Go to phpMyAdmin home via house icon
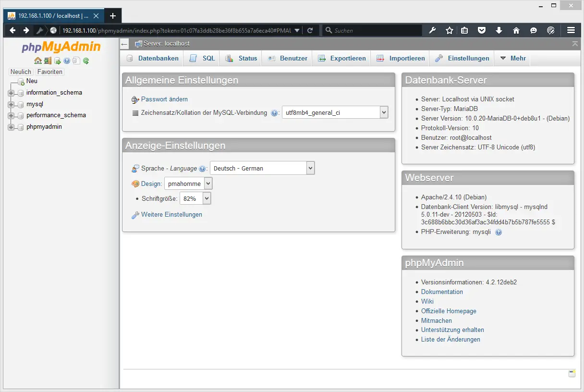The image size is (584, 392). pyautogui.click(x=38, y=61)
